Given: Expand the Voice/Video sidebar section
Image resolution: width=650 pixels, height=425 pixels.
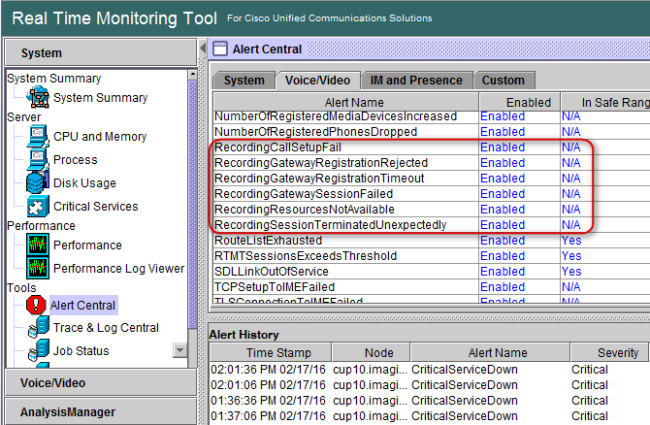Looking at the screenshot, I should 97,383.
